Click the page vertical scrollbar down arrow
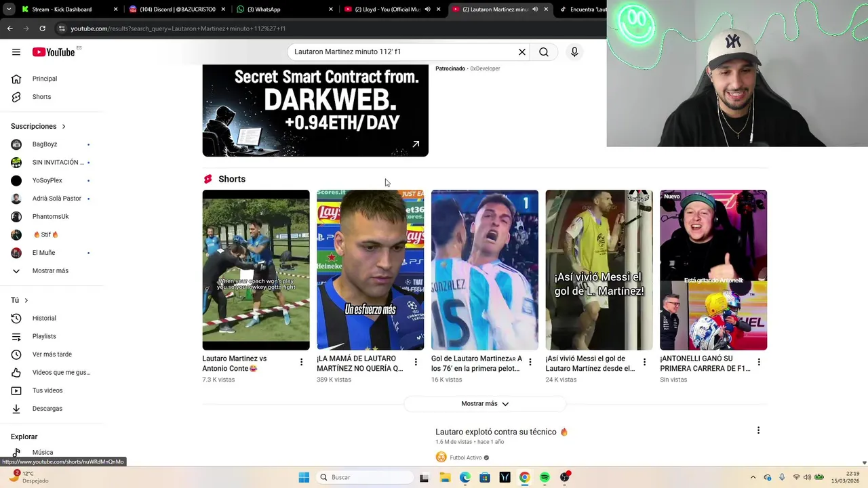 pos(864,462)
